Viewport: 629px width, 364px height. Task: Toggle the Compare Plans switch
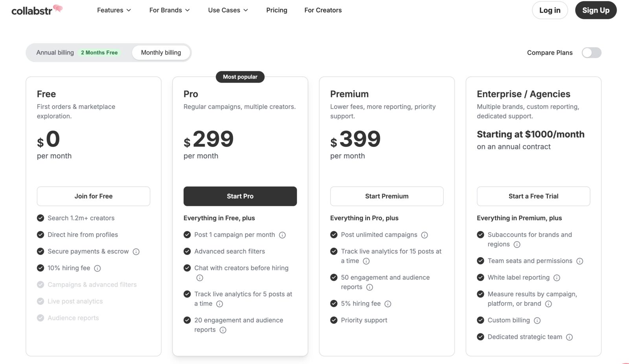point(592,53)
